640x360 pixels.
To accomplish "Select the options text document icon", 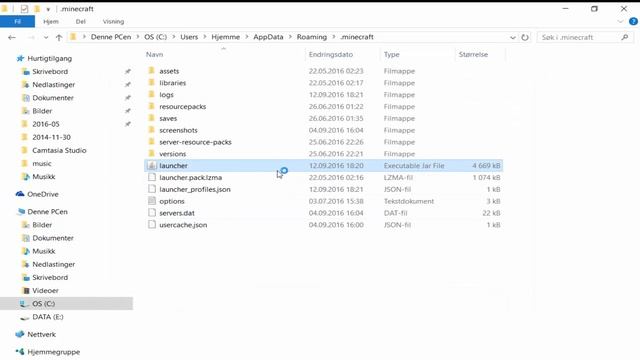I will (x=152, y=201).
